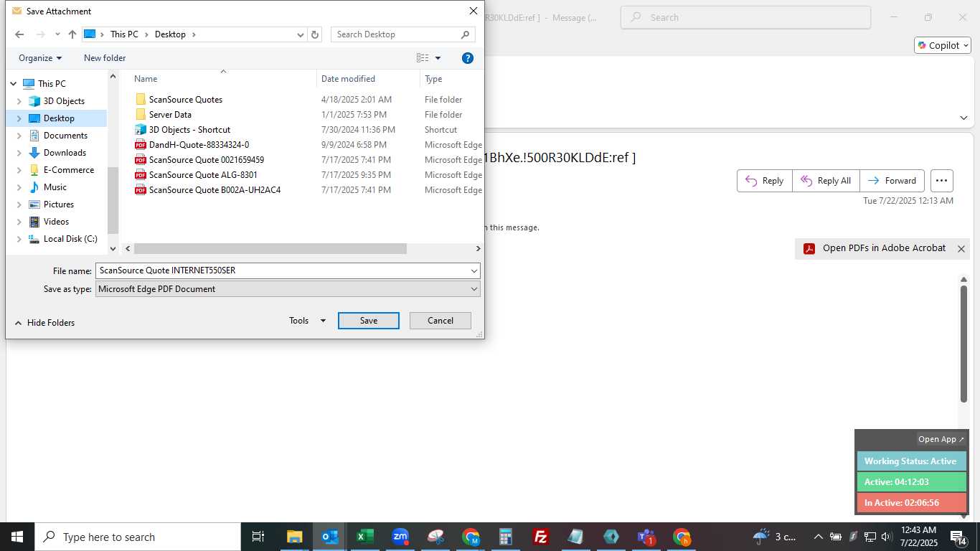Open the Copilot button in Outlook
The width and height of the screenshot is (980, 551).
943,45
